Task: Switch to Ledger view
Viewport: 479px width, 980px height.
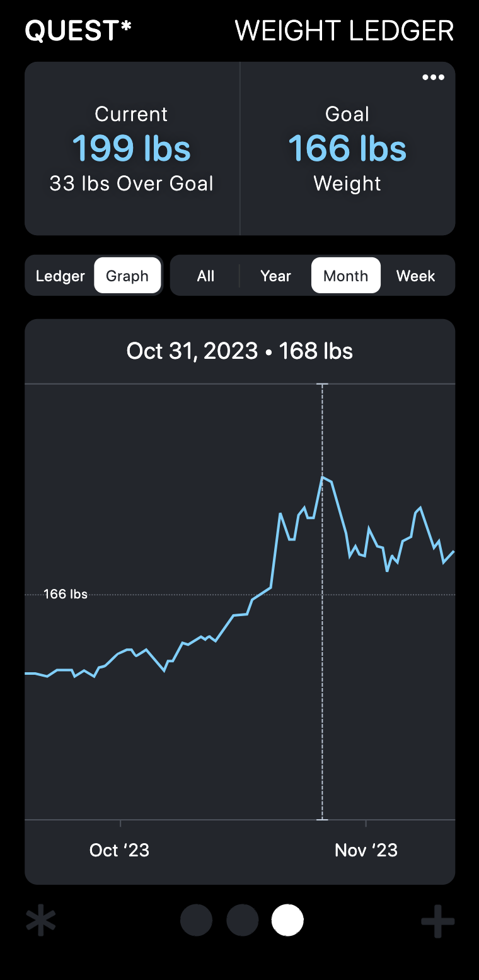Action: pyautogui.click(x=61, y=276)
